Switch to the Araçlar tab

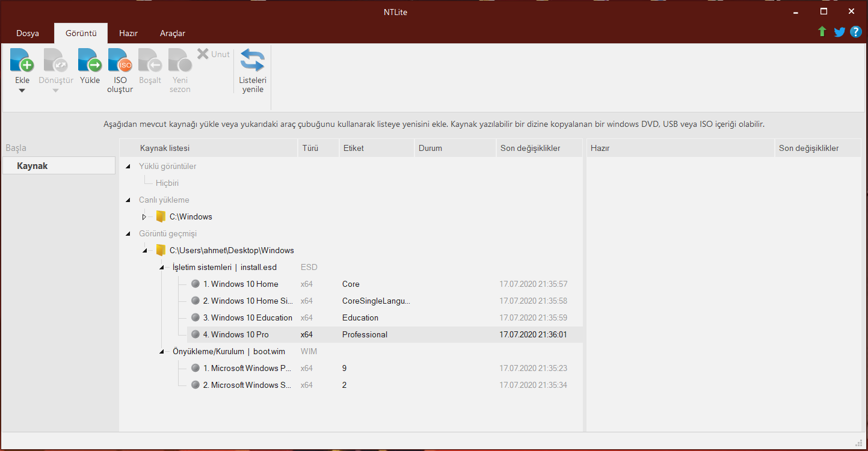(173, 33)
